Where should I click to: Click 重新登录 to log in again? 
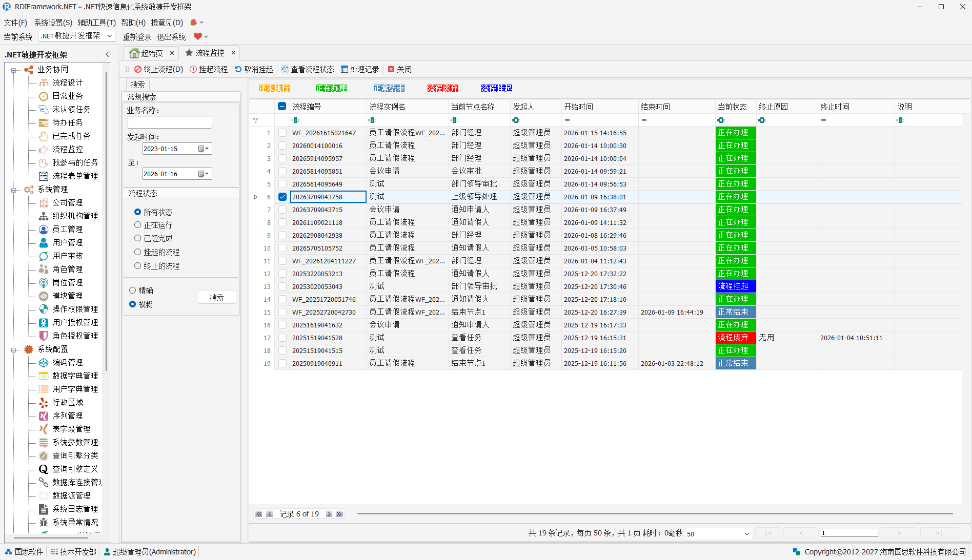[137, 37]
